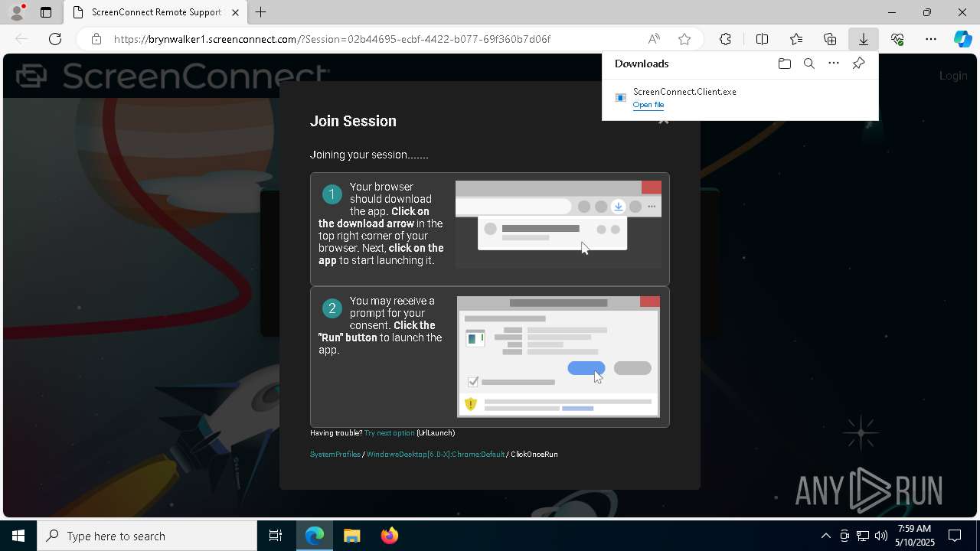Screen dimensions: 980x551
Task: Select ScreenConnect.Client.exe download entry
Action: pos(740,98)
